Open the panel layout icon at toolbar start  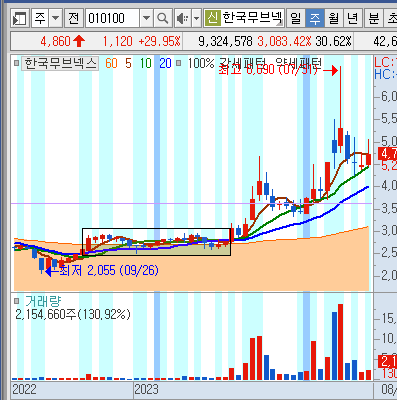pos(19,18)
